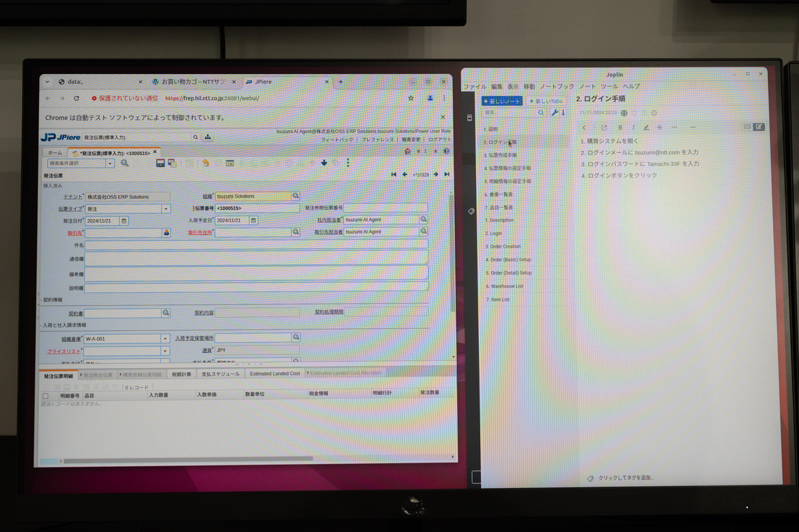Open calendar picker for 発注日付
The height and width of the screenshot is (532, 799).
[x=124, y=220]
